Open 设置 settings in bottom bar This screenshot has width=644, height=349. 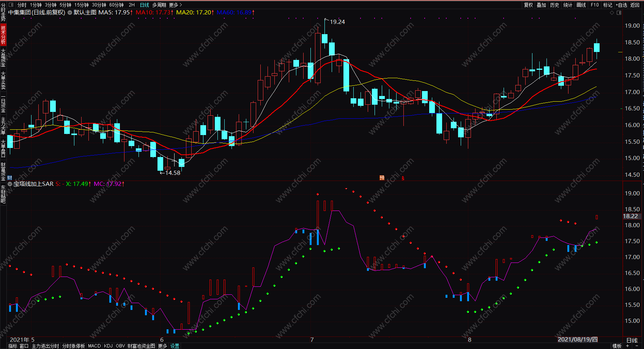coord(175,346)
